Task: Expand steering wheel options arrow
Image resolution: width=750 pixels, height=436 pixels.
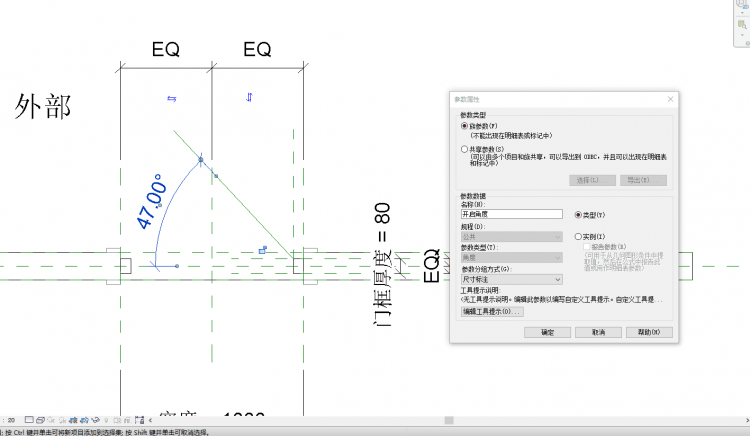Action: coord(742,13)
